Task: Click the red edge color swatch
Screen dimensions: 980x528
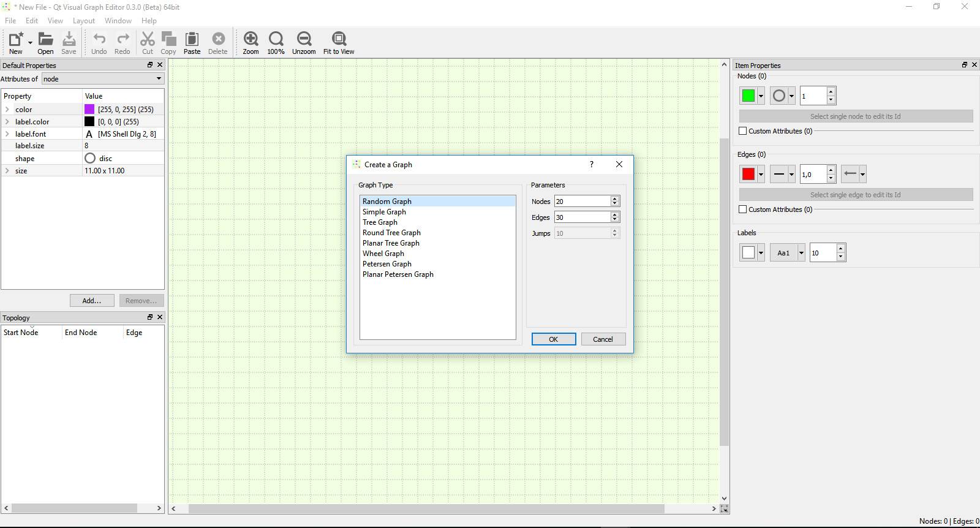Action: [x=748, y=174]
